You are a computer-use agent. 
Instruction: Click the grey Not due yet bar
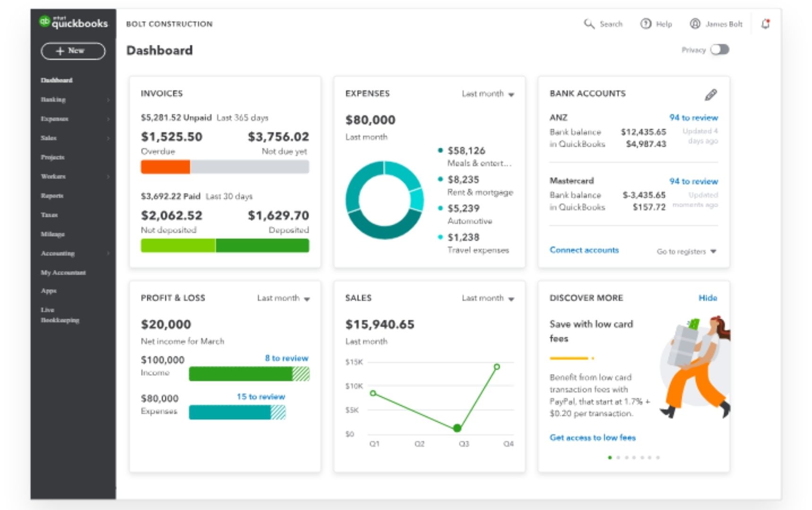[250, 167]
